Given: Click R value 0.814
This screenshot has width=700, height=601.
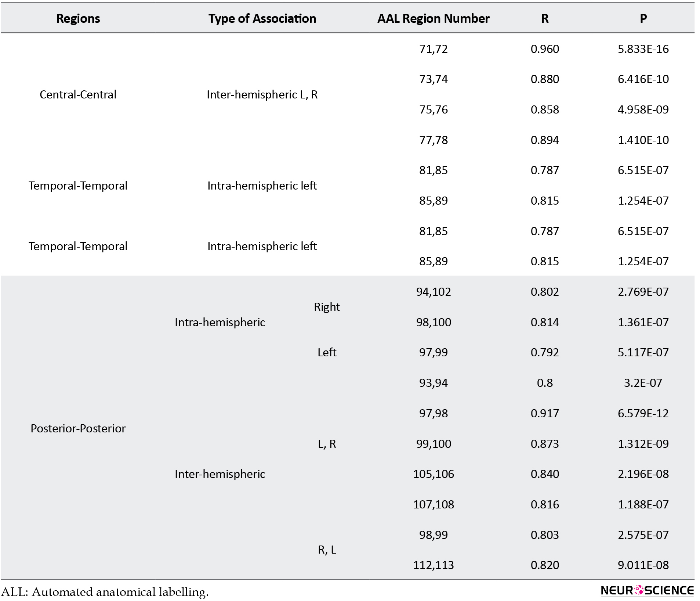Looking at the screenshot, I should [545, 322].
